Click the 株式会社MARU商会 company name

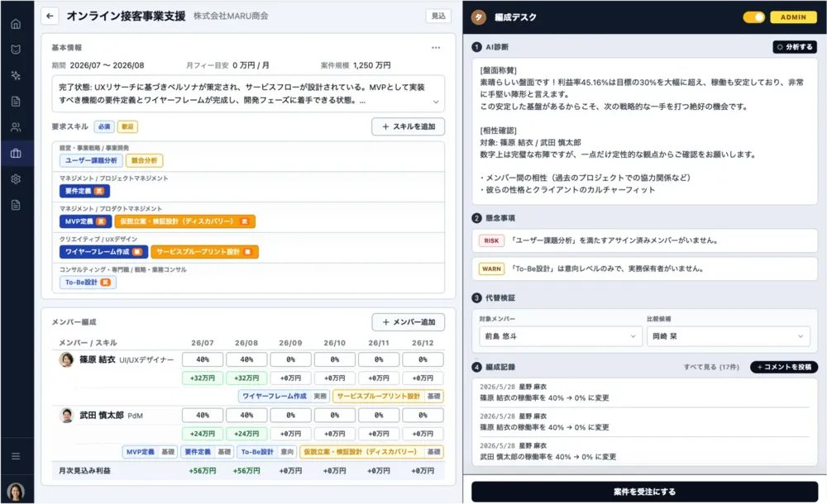click(231, 17)
